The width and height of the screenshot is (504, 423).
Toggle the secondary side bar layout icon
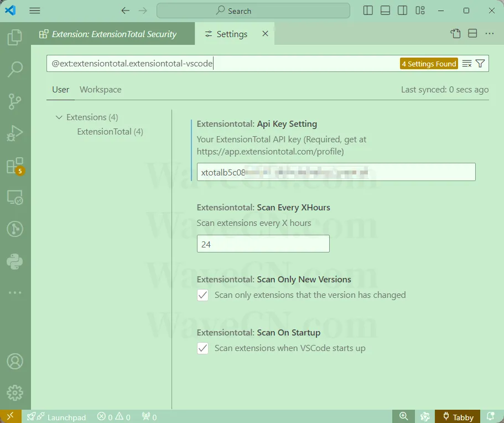pyautogui.click(x=402, y=11)
